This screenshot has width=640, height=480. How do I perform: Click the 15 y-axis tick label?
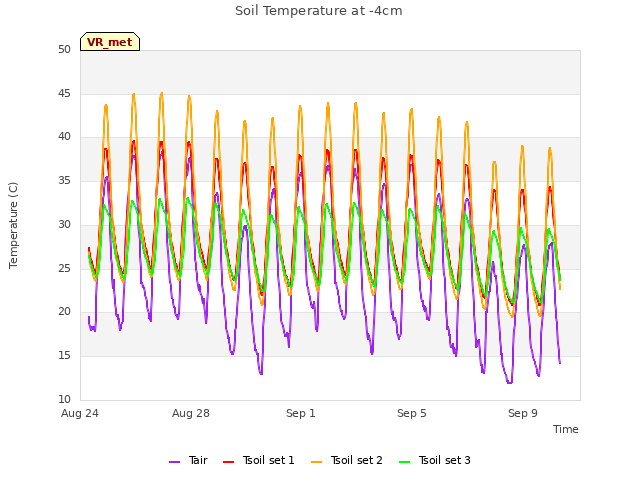64,356
